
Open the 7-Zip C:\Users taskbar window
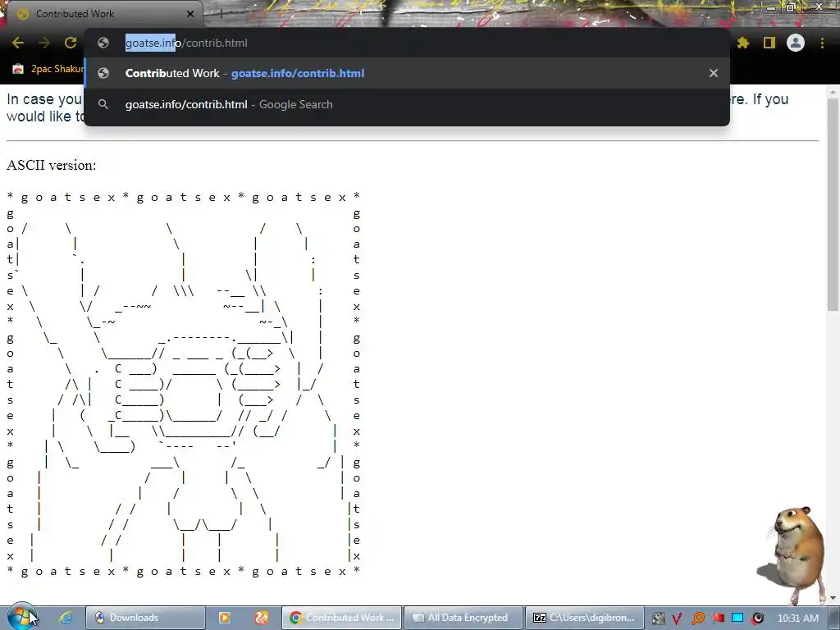click(584, 618)
